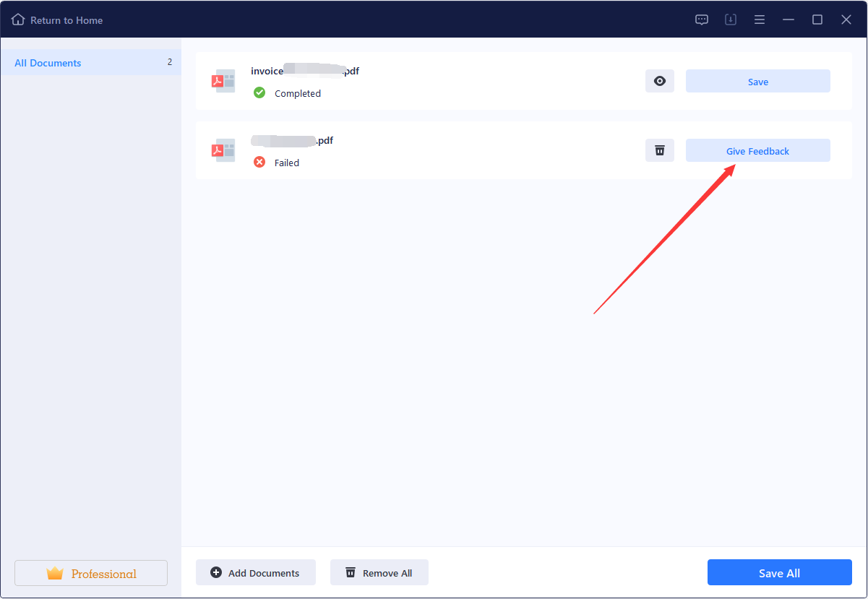Click the Failed status indicator
The height and width of the screenshot is (599, 868).
pos(259,162)
